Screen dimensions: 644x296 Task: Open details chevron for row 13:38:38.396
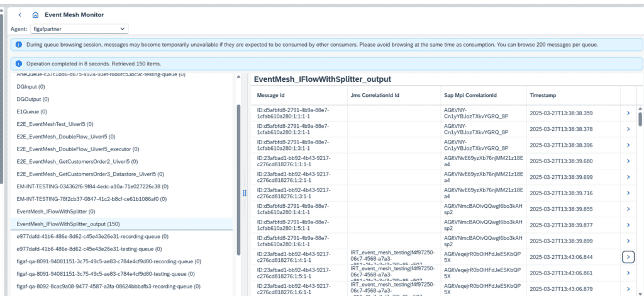[628, 145]
